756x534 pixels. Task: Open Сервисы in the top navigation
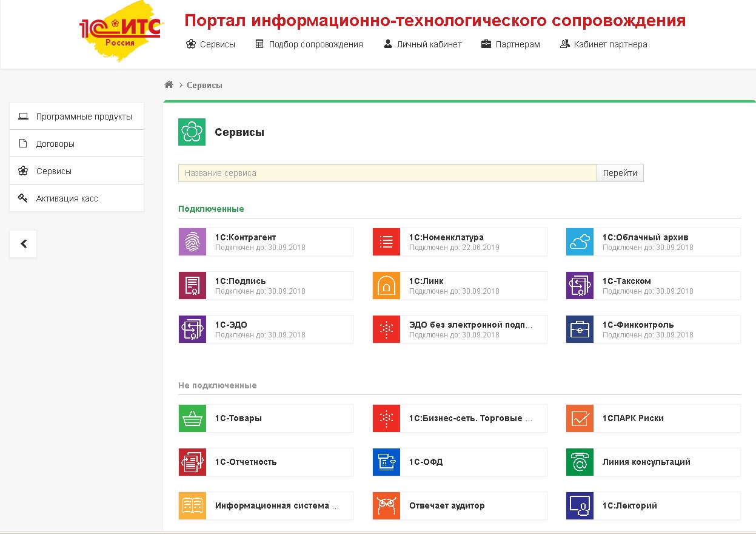coord(210,44)
